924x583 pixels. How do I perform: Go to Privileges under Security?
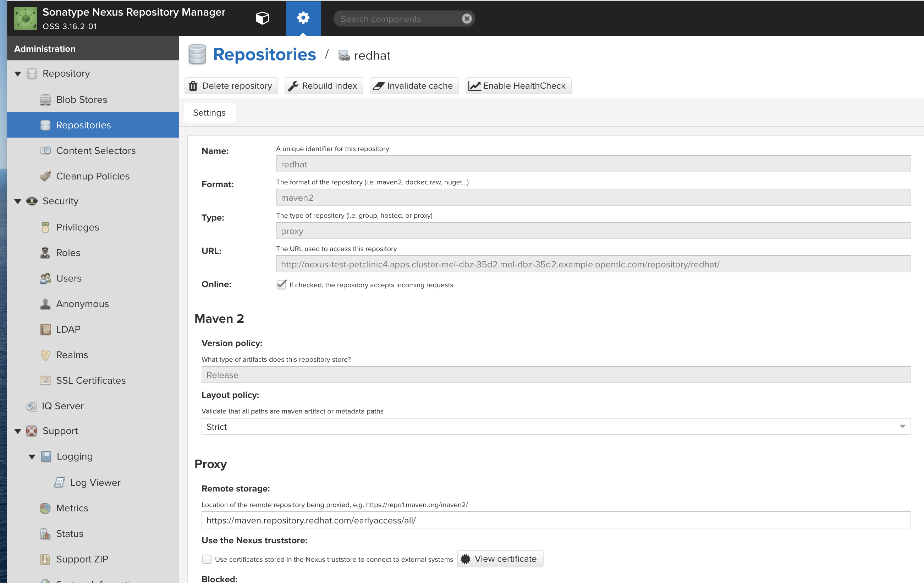point(77,227)
